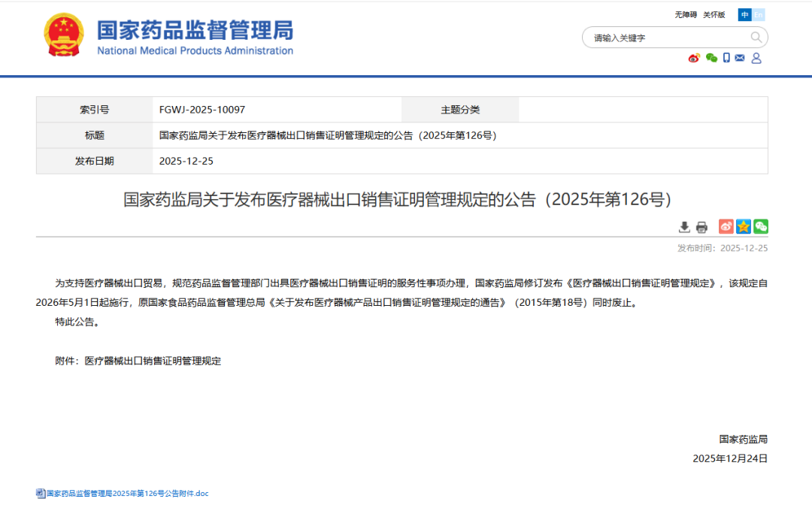812x514 pixels.
Task: Download the announcement document
Action: pos(684,226)
